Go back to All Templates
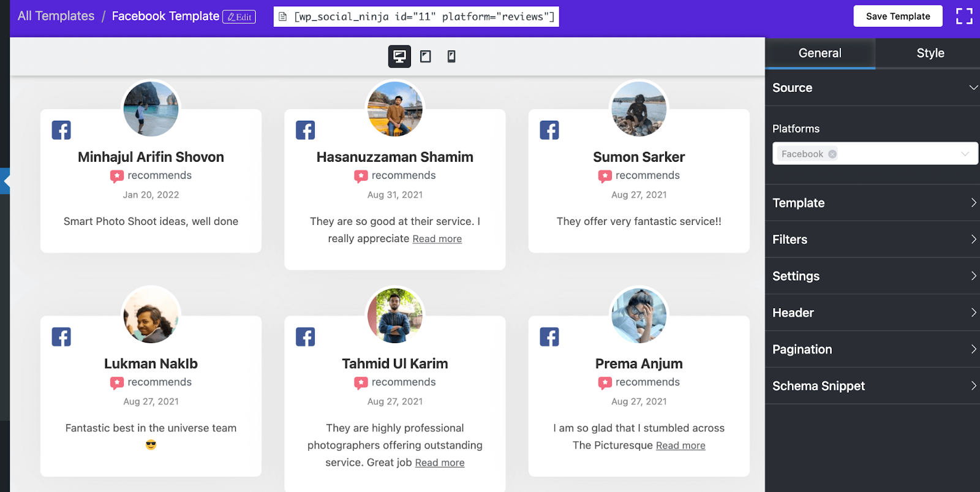980x492 pixels. point(56,16)
